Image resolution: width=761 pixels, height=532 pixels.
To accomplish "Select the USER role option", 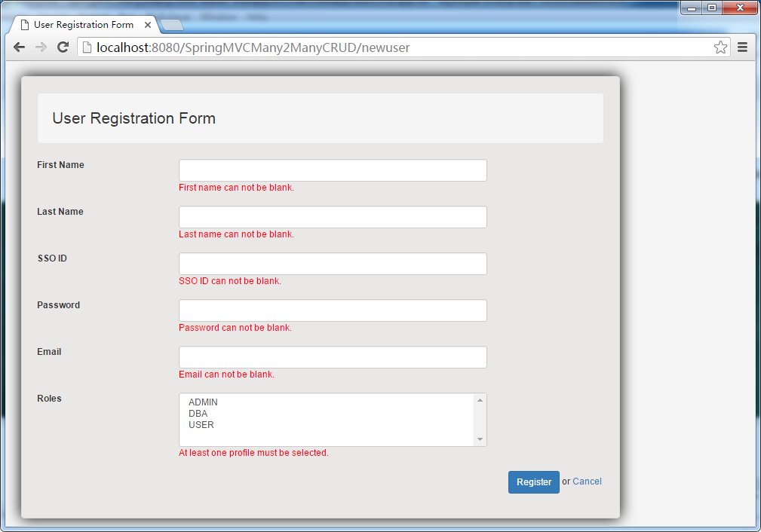I will click(x=201, y=424).
